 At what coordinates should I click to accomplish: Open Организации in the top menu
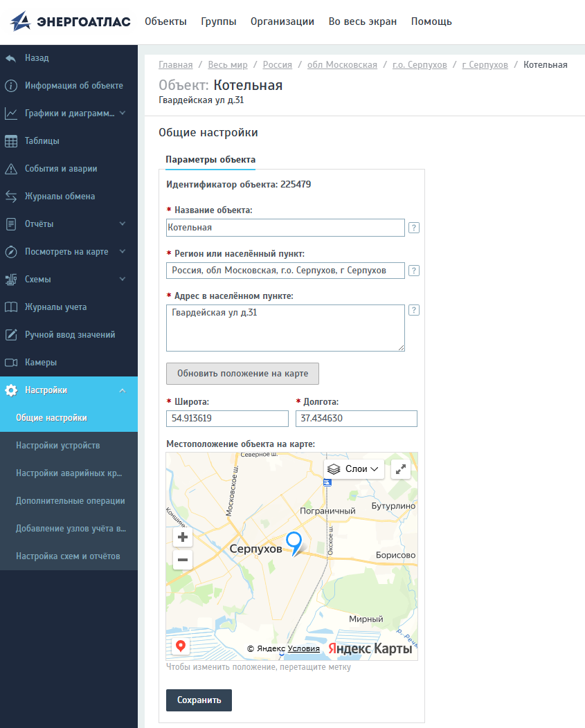coord(282,21)
